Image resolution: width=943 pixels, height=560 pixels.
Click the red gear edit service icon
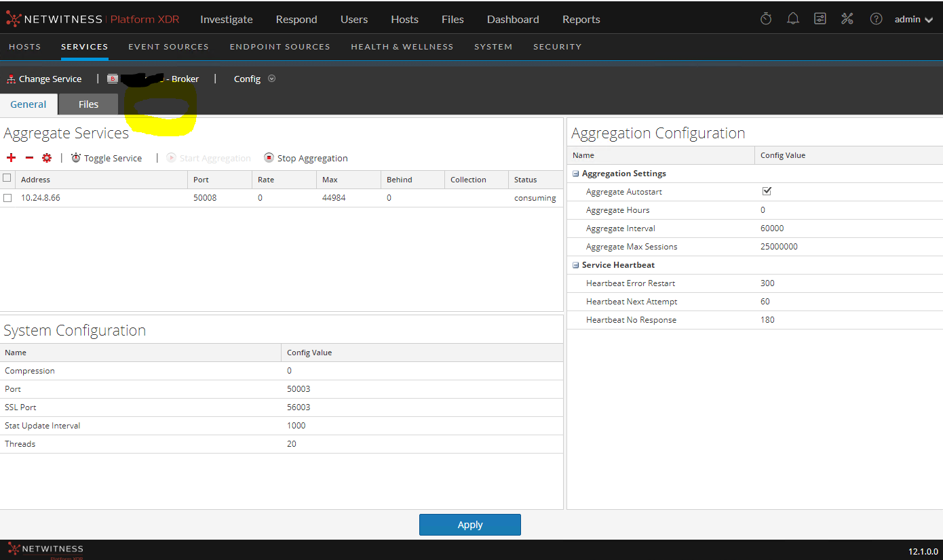click(47, 158)
